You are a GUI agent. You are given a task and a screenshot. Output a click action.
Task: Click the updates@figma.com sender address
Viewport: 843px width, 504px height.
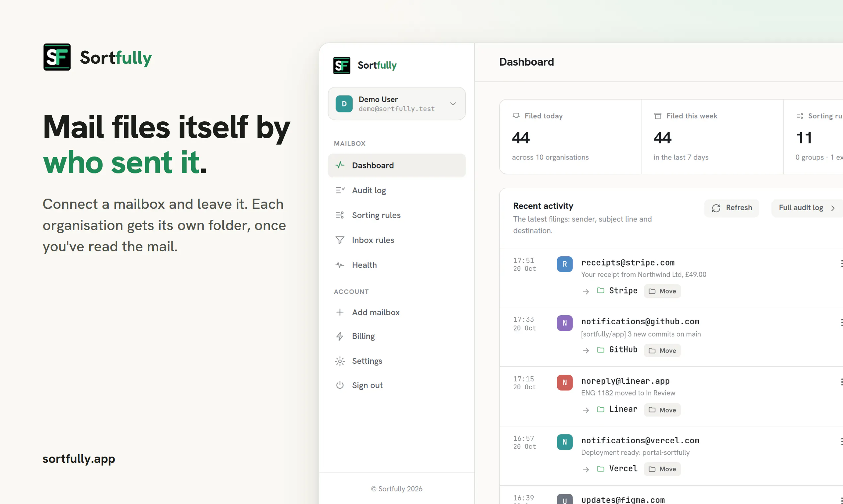click(623, 500)
